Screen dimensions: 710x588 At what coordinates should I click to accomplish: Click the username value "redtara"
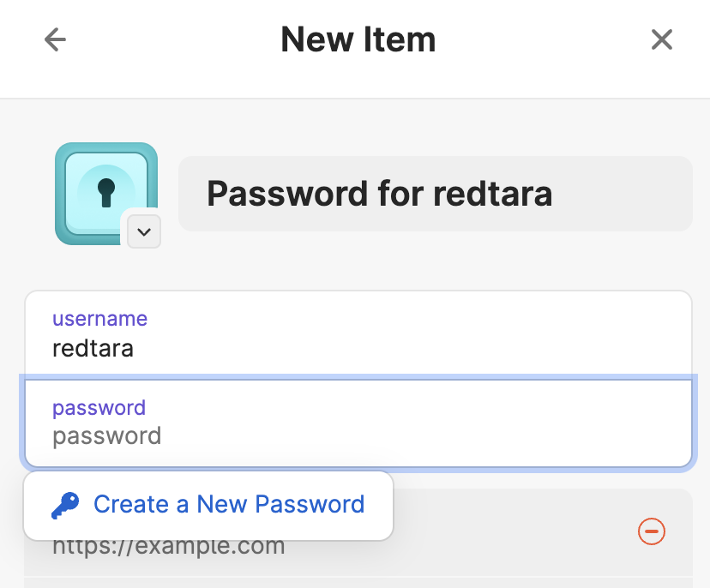pyautogui.click(x=93, y=348)
